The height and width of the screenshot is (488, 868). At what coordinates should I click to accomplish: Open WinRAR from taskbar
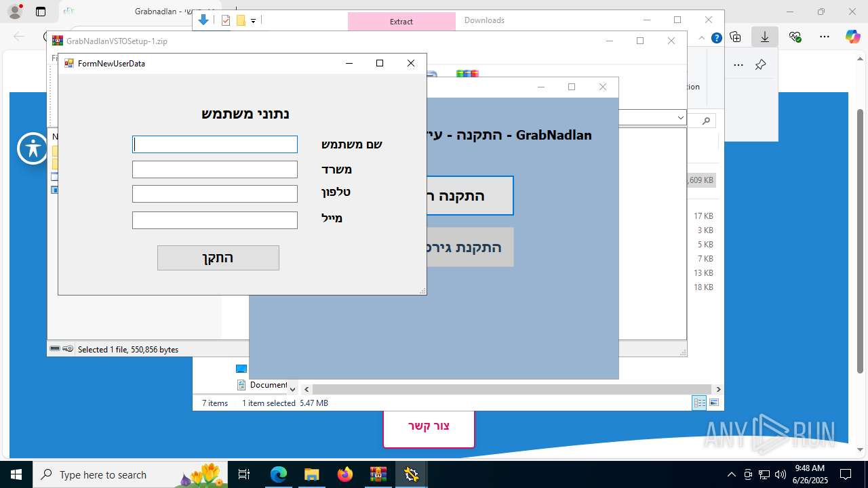[378, 474]
